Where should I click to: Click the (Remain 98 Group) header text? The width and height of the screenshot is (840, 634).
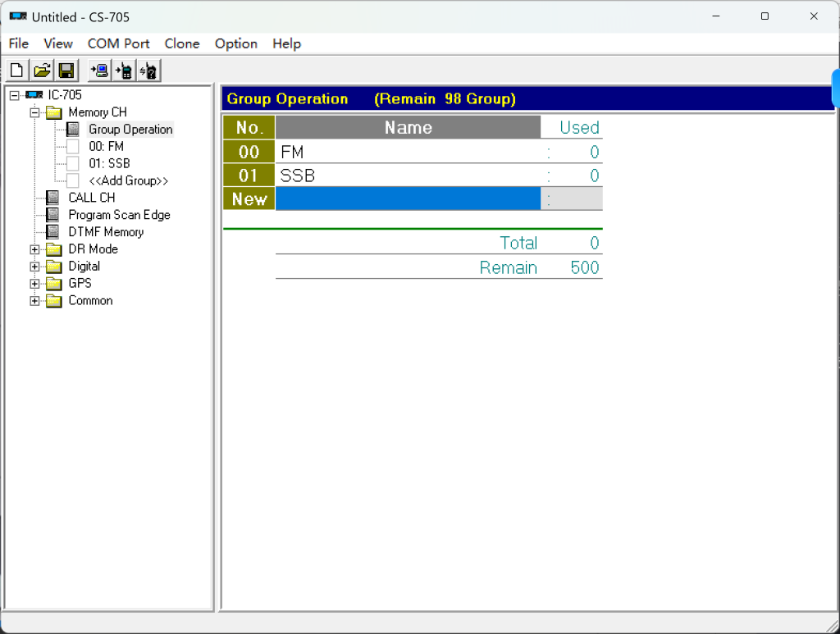[445, 99]
